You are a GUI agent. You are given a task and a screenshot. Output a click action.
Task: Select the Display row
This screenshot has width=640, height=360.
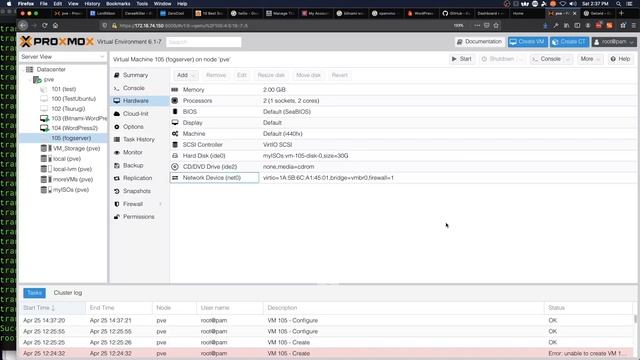(x=403, y=123)
